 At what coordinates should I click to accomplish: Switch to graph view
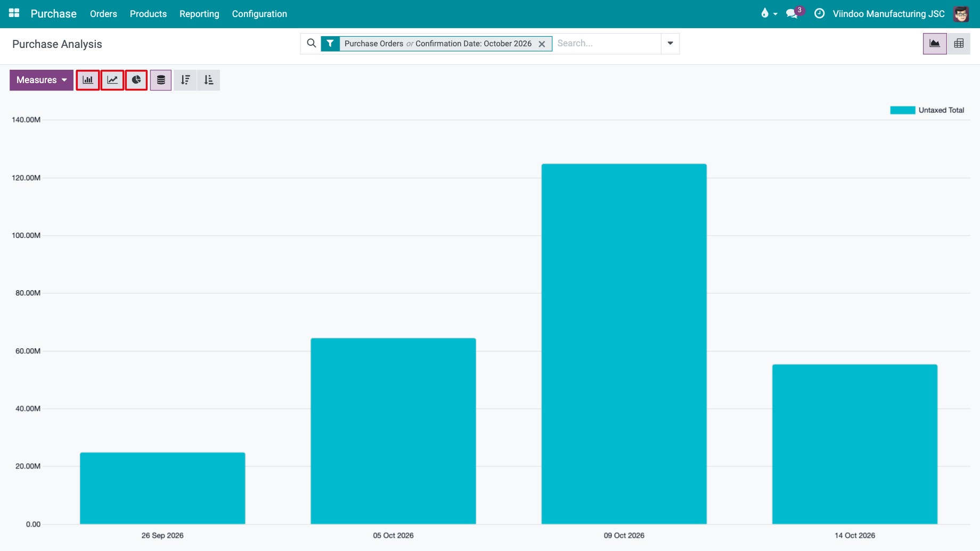(935, 44)
